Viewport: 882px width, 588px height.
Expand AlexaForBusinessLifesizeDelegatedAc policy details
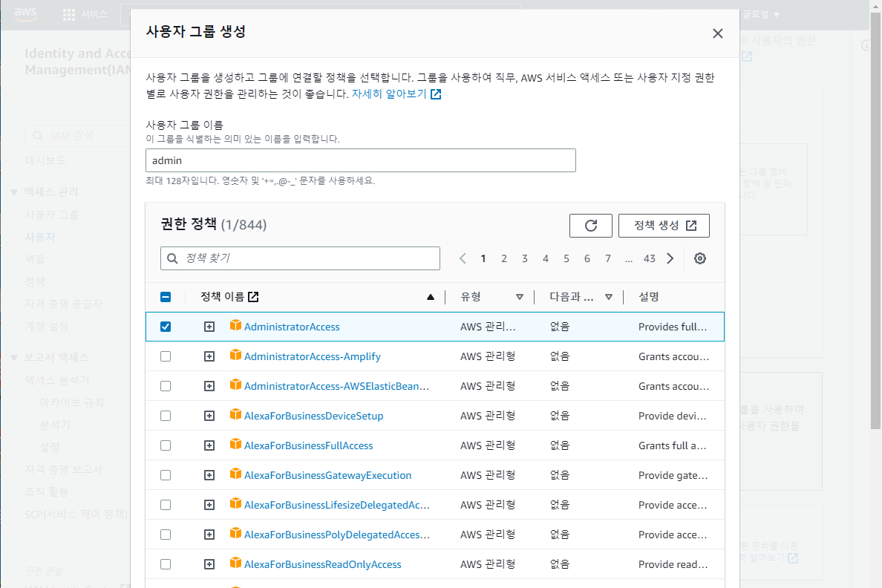(209, 506)
